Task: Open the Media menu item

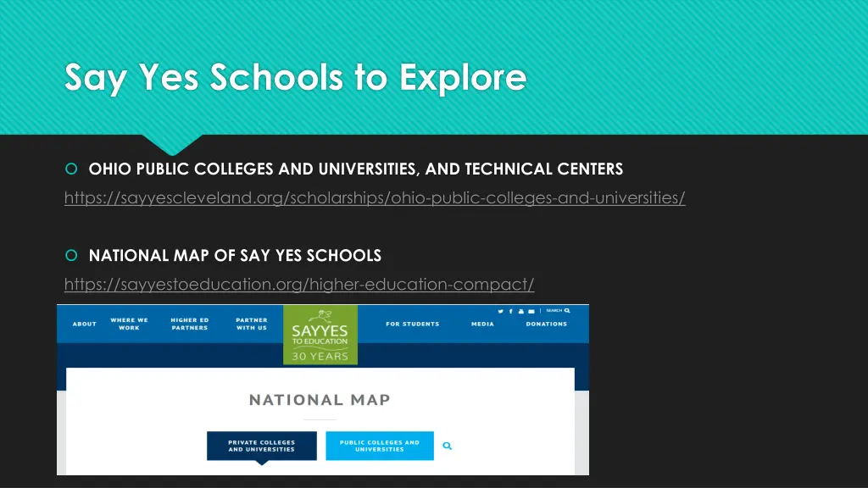Action: click(482, 324)
